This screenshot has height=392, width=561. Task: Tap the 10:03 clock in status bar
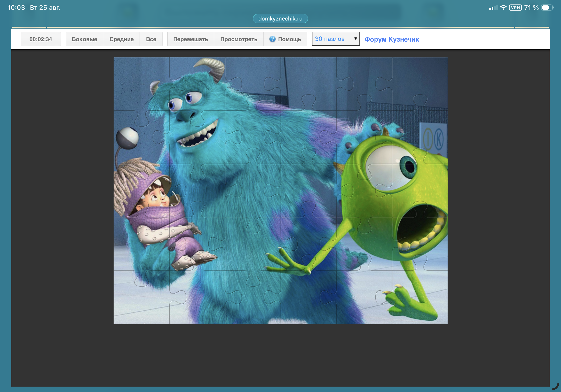tap(16, 8)
